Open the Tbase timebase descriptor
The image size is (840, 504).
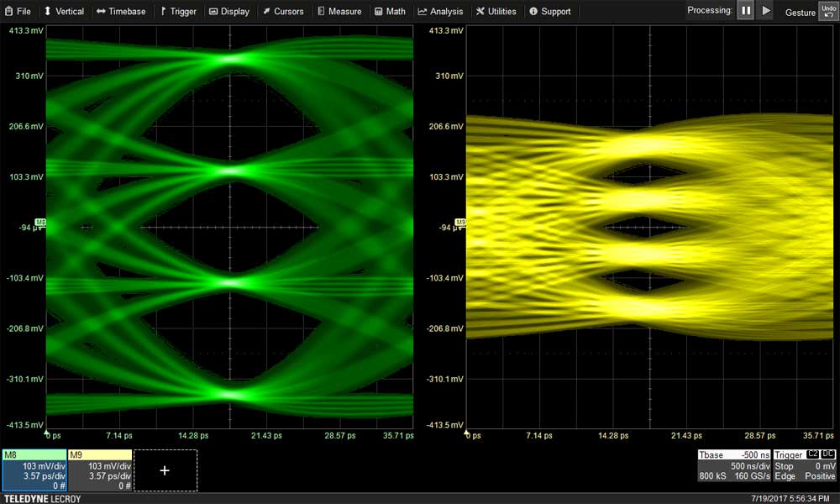coord(732,466)
